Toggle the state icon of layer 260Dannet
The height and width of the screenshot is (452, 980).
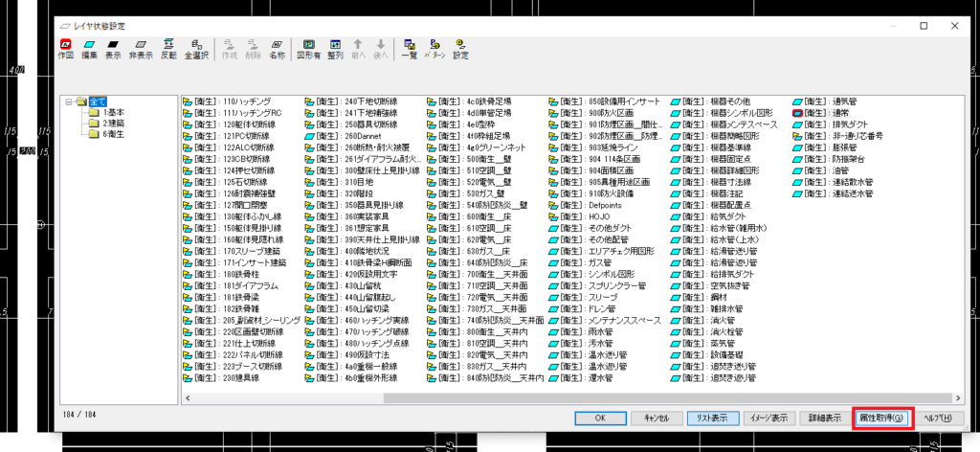tap(310, 136)
